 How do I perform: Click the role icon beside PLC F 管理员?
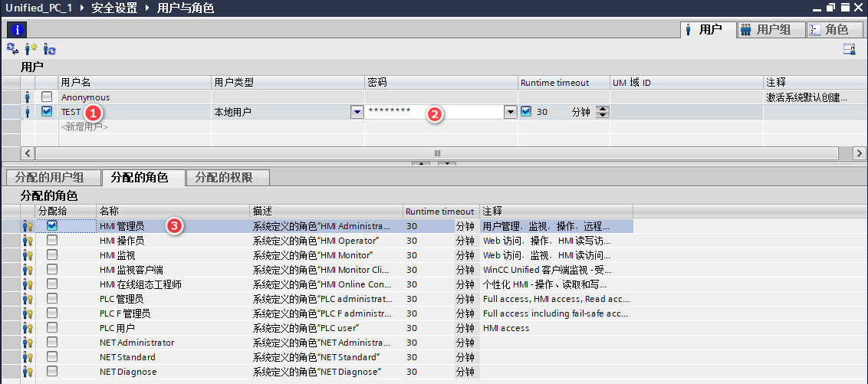click(x=28, y=313)
